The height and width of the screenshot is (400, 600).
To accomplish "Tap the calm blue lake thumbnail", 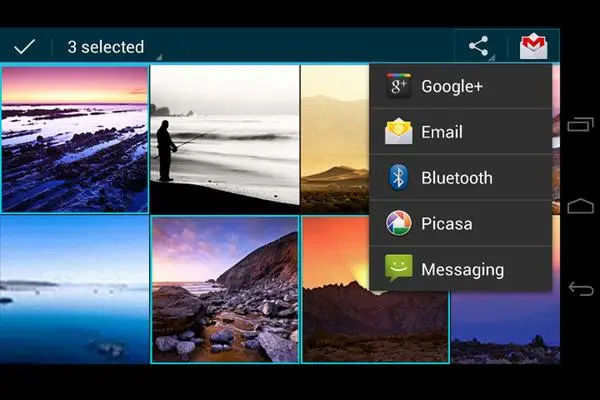I will coord(75,289).
